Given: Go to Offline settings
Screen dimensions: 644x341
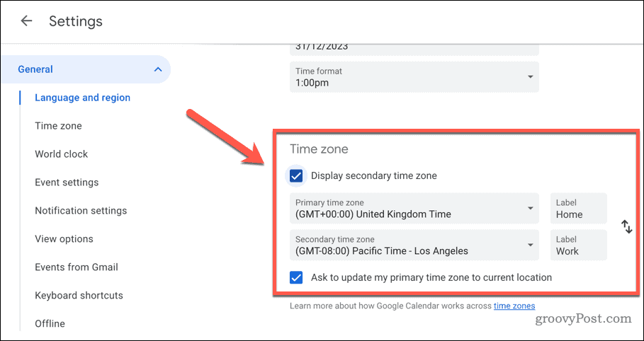Looking at the screenshot, I should click(50, 323).
